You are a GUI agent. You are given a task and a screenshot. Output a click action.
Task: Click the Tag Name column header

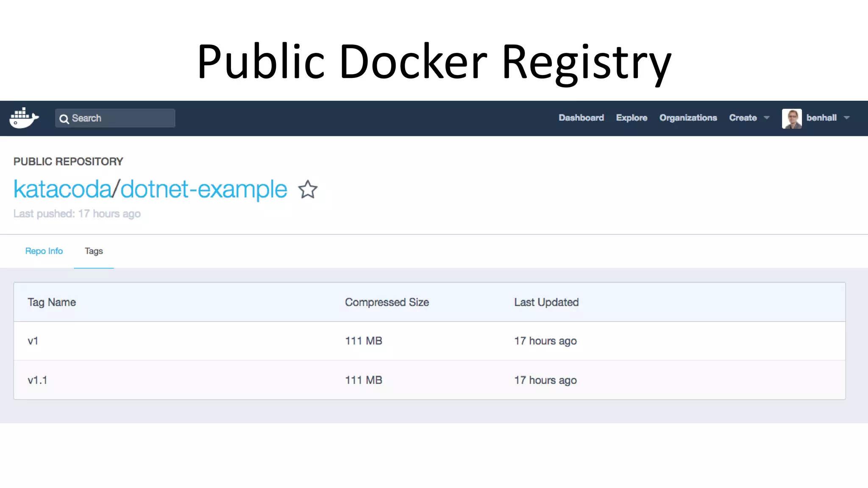(x=52, y=302)
